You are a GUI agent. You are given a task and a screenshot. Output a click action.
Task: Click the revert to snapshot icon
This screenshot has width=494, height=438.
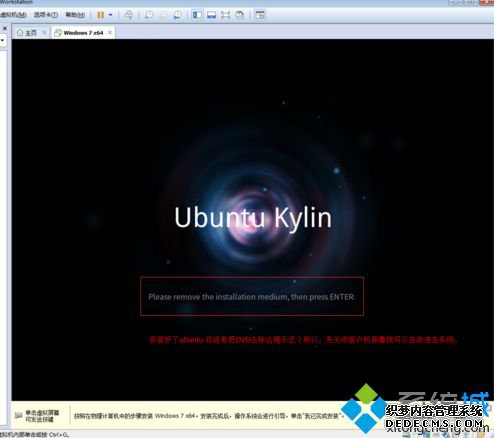163,15
